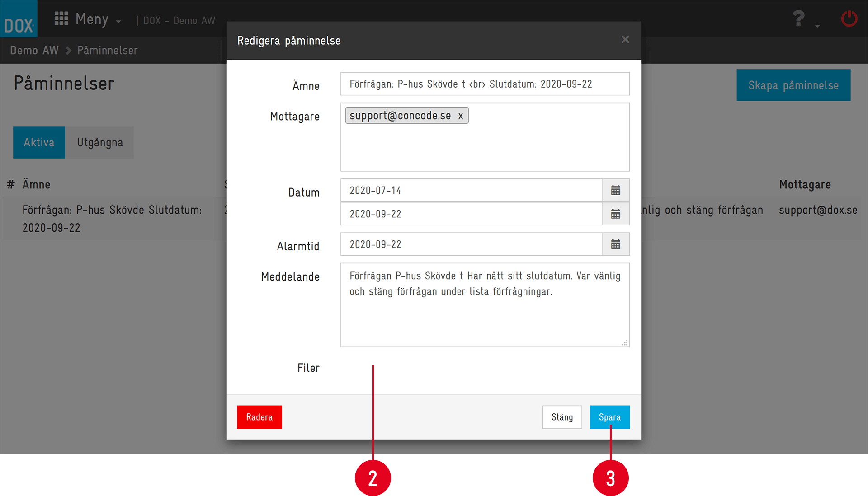
Task: Click support@dox.se in the table
Action: coord(818,210)
